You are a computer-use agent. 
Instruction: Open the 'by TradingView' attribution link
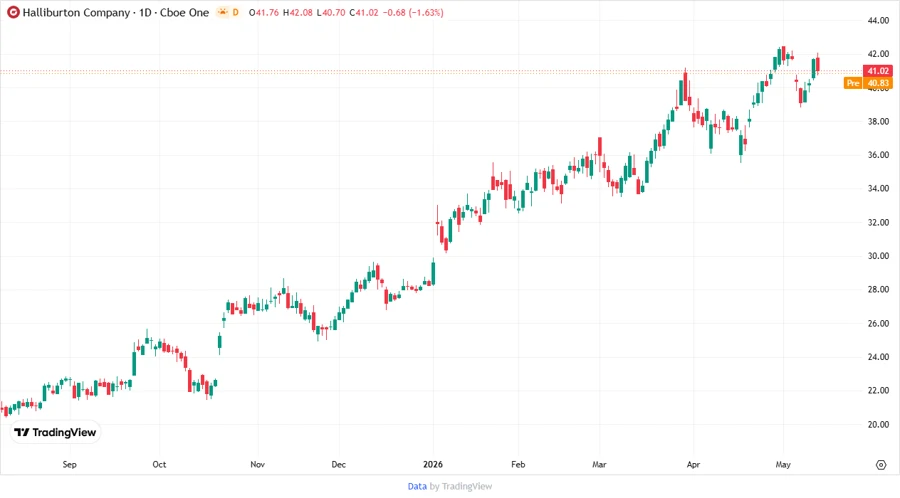click(x=461, y=486)
